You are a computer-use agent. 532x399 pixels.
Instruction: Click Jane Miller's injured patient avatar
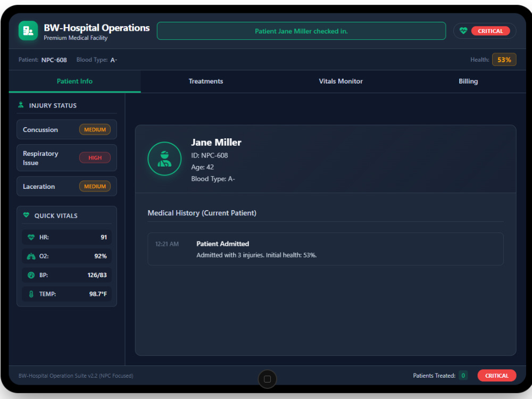164,159
